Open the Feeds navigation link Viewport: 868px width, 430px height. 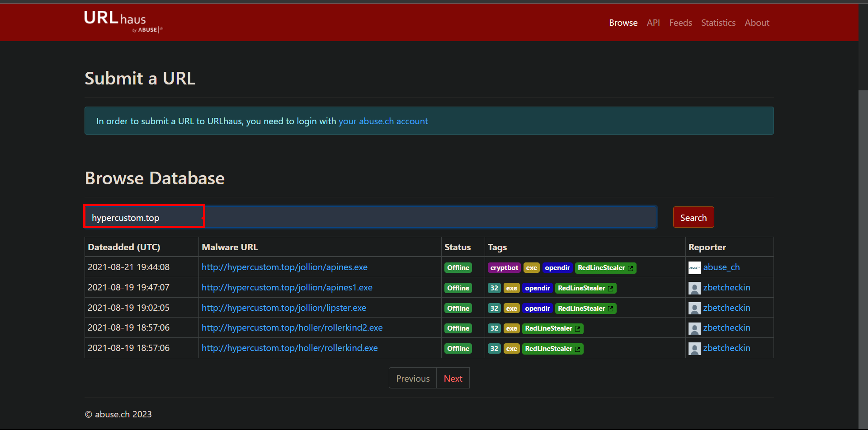pyautogui.click(x=680, y=23)
